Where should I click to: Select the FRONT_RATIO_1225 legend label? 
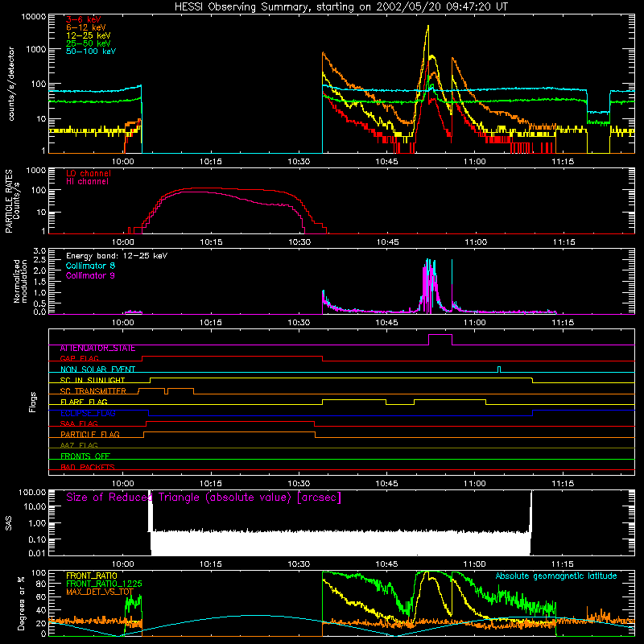coord(105,584)
